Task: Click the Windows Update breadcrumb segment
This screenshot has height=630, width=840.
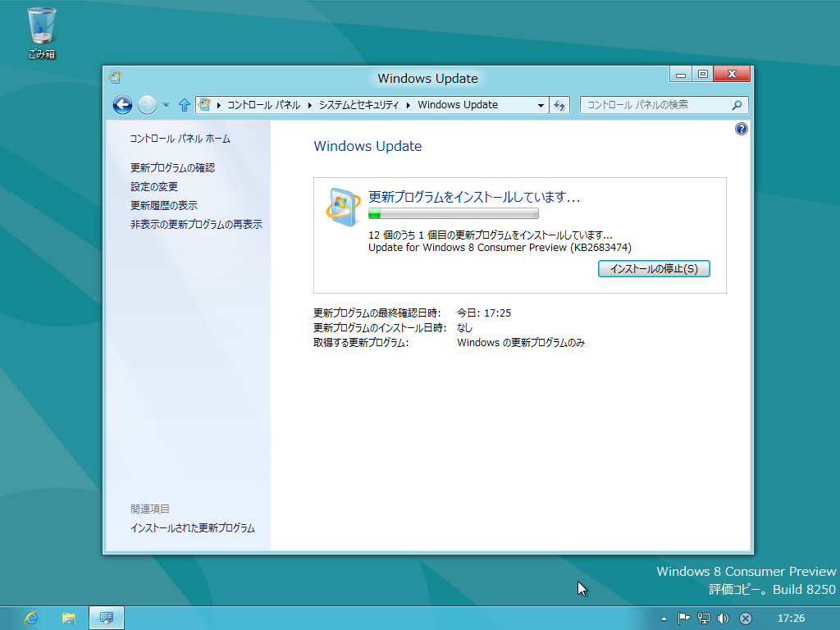Action: [x=458, y=105]
